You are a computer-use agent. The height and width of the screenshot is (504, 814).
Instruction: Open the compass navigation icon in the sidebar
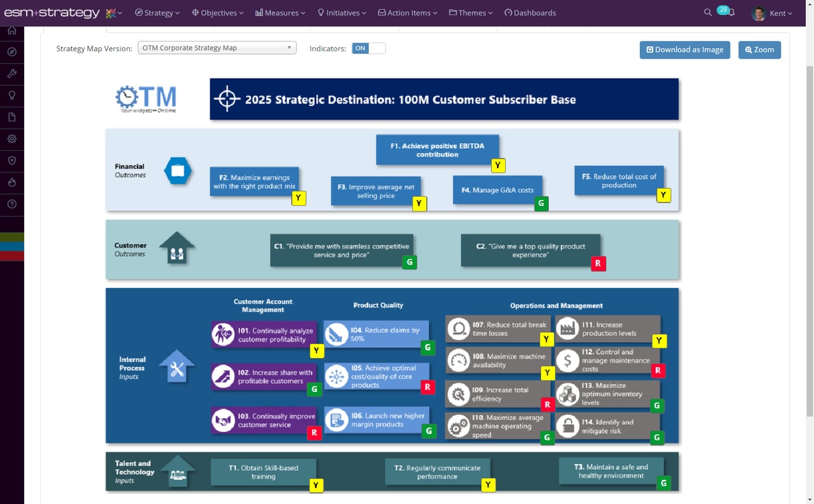click(11, 51)
